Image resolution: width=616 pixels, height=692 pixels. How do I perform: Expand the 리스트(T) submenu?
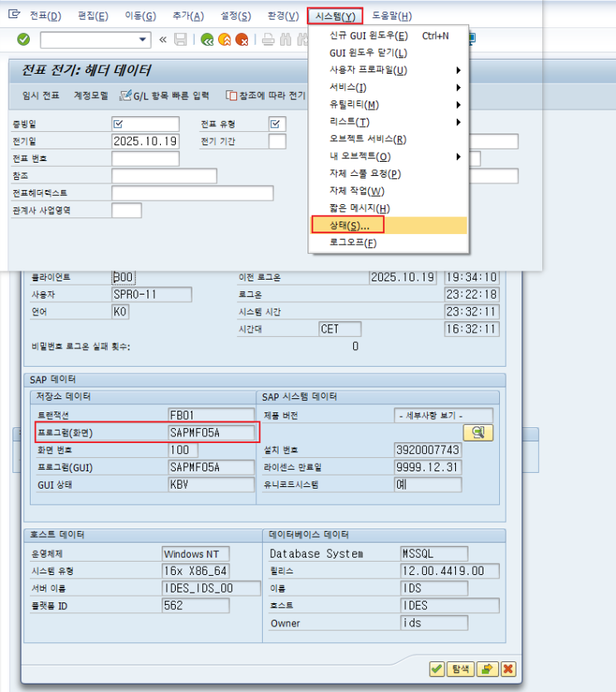[x=458, y=122]
